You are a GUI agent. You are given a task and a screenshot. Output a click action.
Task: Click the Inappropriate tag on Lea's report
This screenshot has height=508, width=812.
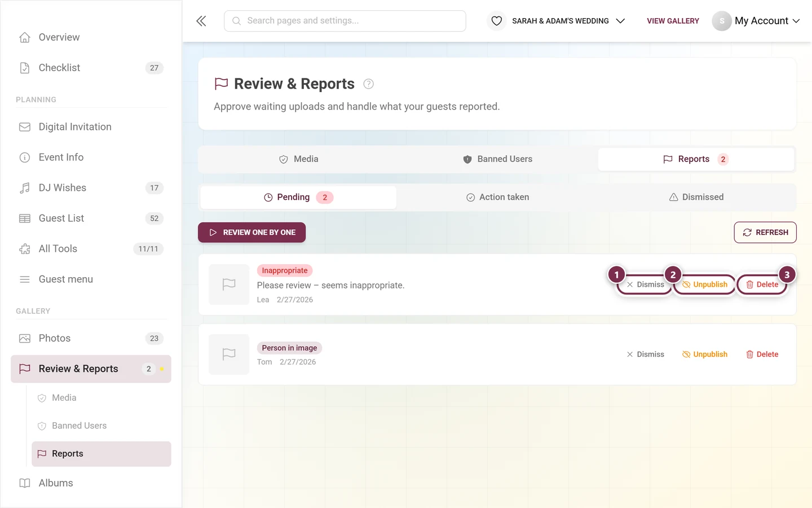pyautogui.click(x=285, y=271)
